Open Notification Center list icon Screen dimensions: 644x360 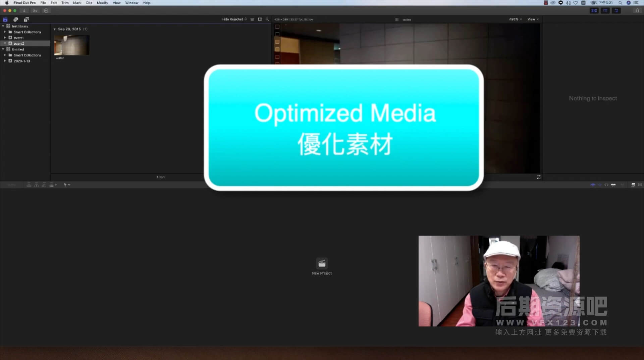tap(636, 3)
